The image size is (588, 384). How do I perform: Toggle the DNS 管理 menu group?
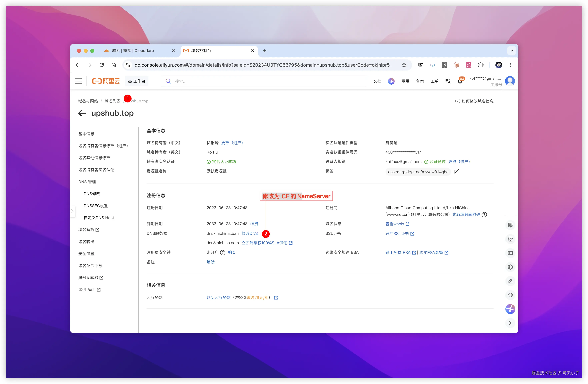click(87, 182)
